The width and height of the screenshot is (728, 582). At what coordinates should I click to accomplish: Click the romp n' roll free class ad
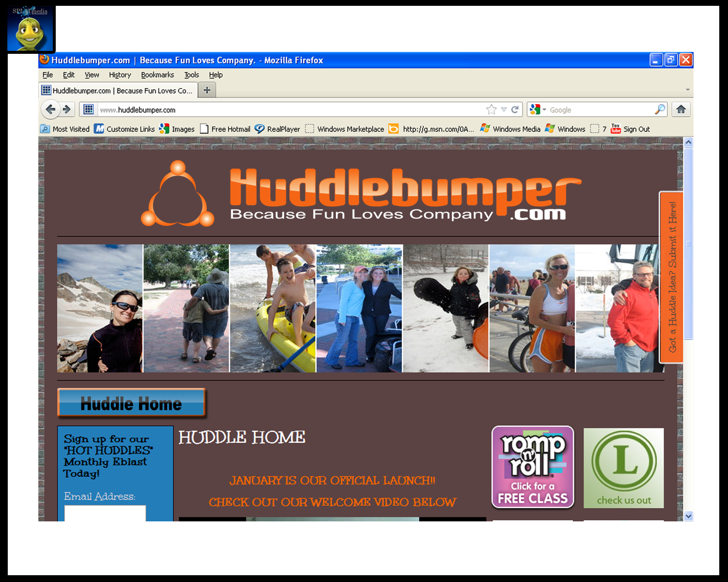[533, 467]
